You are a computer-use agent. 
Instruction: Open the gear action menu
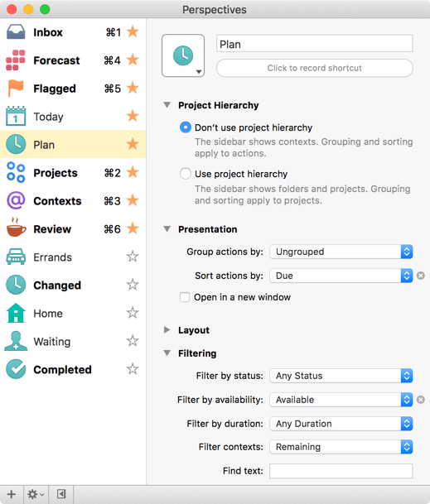point(36,494)
